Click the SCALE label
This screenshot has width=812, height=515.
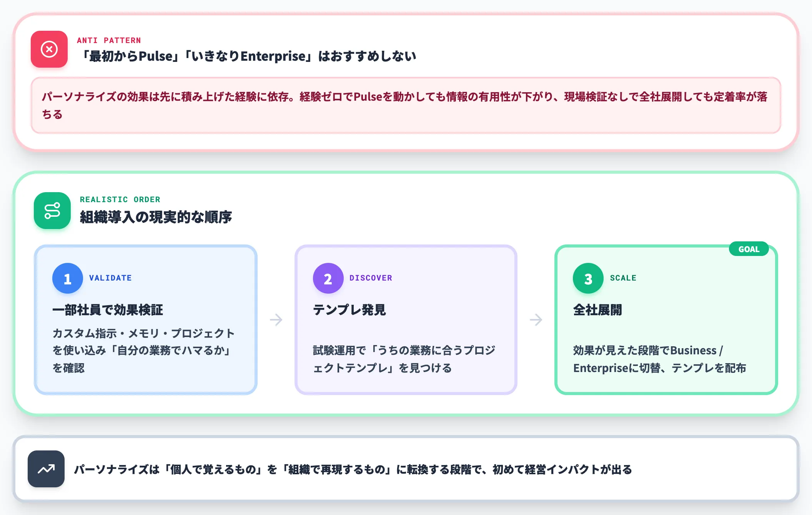click(x=623, y=278)
